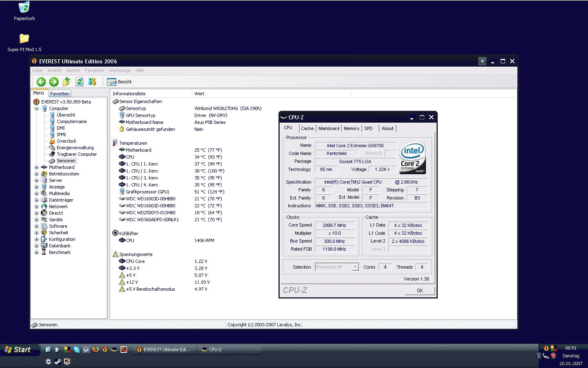
Task: Select the IPMI tree item
Action: coord(61,135)
